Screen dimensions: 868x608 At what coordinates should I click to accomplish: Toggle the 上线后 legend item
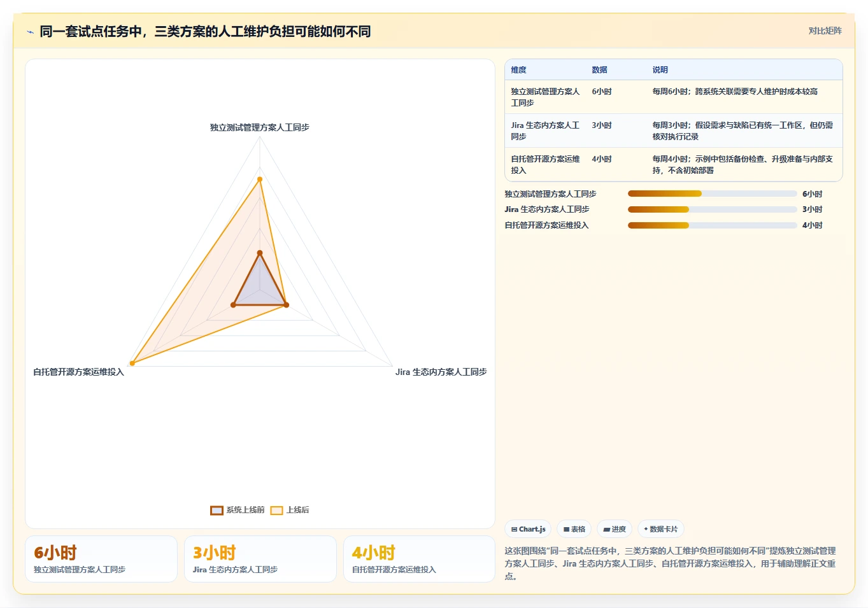pyautogui.click(x=290, y=510)
